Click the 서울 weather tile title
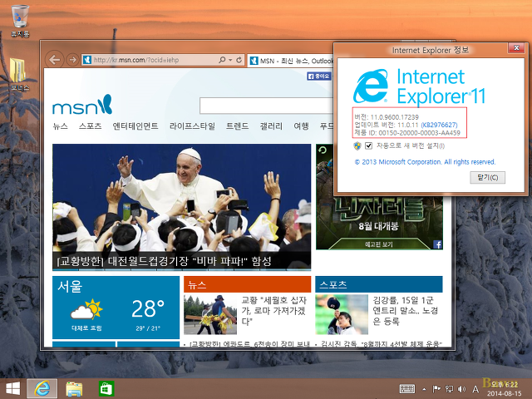This screenshot has height=399, width=532. tap(70, 287)
